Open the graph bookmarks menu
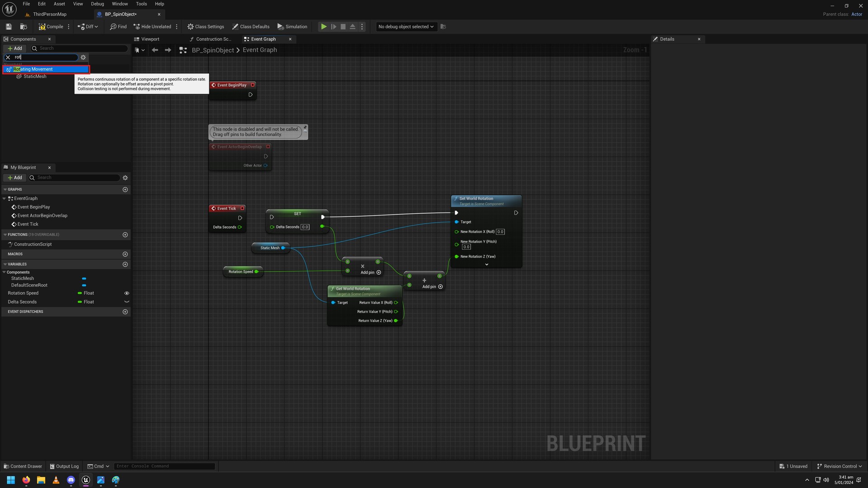This screenshot has width=868, height=488. pyautogui.click(x=140, y=50)
